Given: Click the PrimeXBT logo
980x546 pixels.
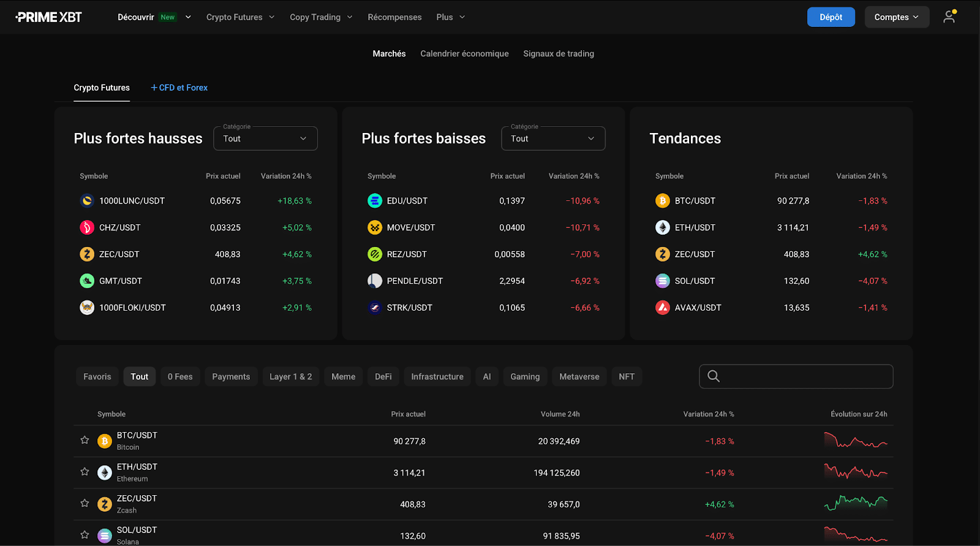Looking at the screenshot, I should 48,17.
